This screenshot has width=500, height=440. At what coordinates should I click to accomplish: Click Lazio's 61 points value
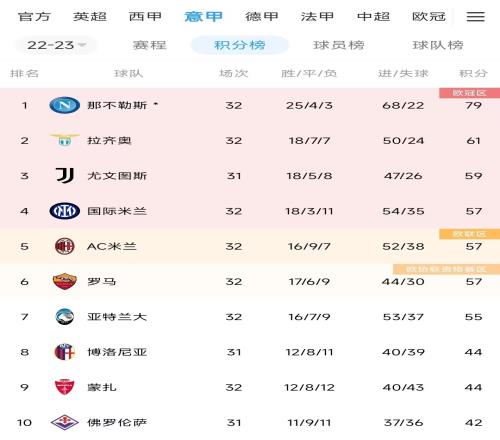(x=473, y=140)
